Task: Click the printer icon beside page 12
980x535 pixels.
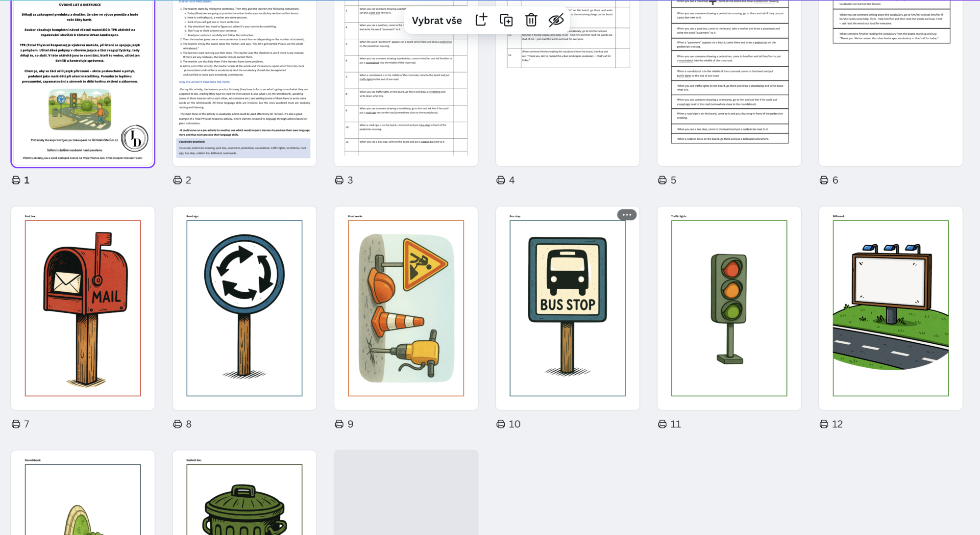Action: [x=824, y=424]
